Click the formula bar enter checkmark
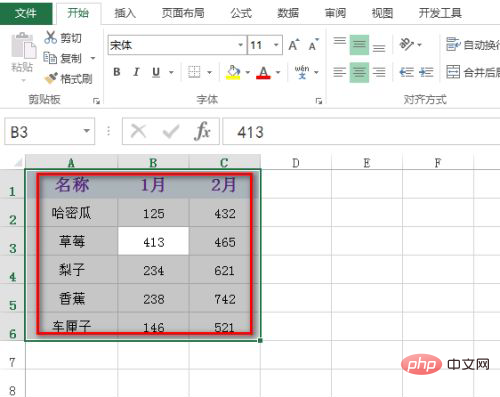Image resolution: width=500 pixels, height=397 pixels. pyautogui.click(x=171, y=131)
